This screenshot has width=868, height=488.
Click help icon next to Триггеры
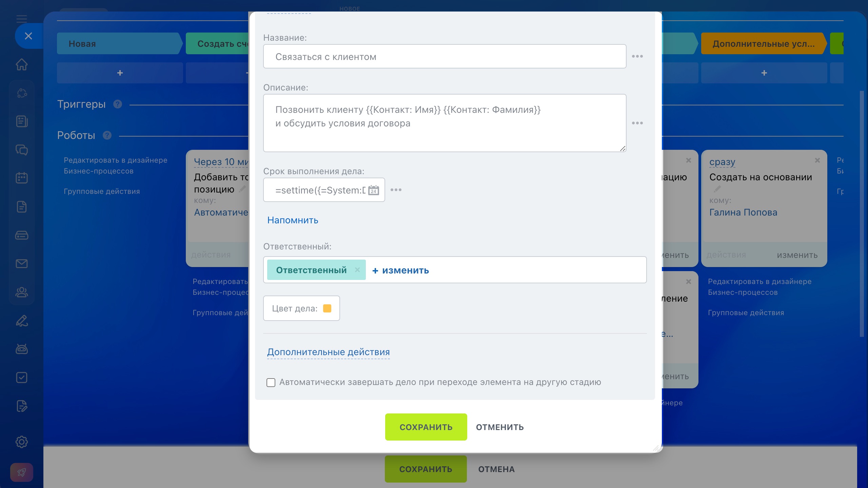click(118, 104)
